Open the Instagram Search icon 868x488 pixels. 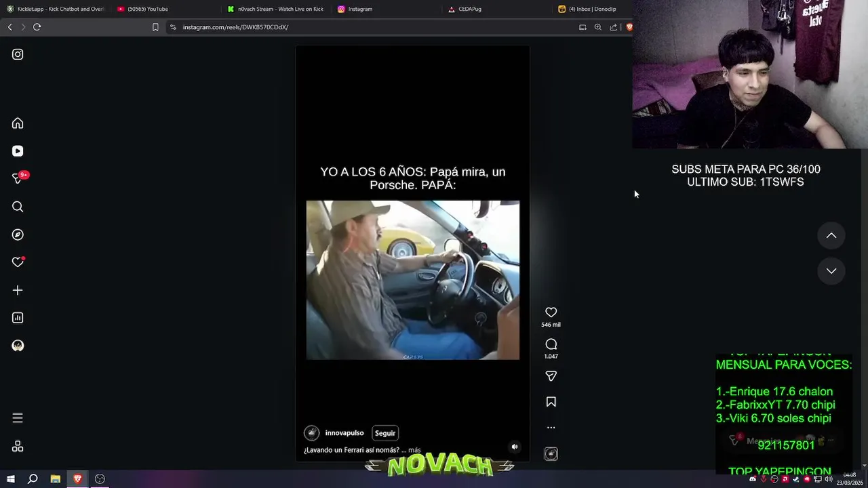pyautogui.click(x=18, y=207)
